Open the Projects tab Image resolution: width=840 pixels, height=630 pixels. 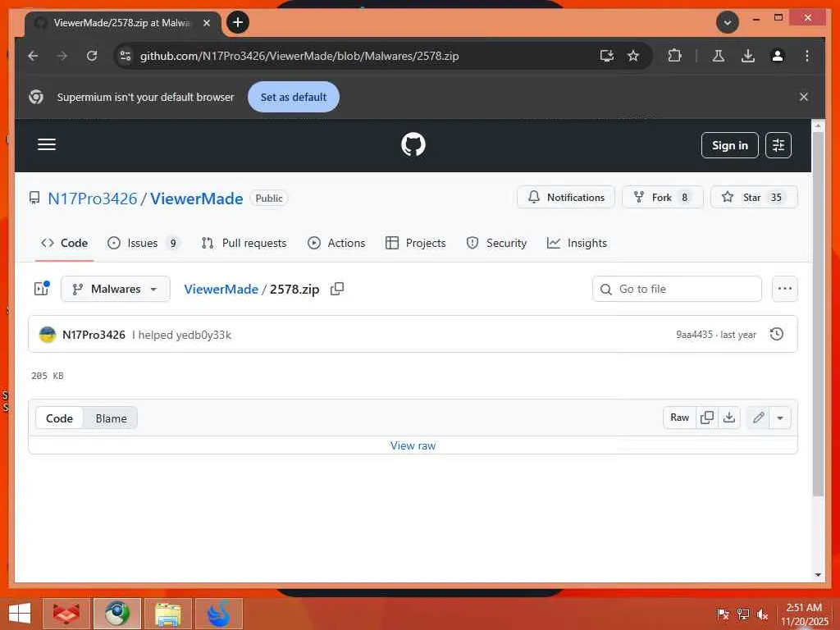tap(416, 243)
